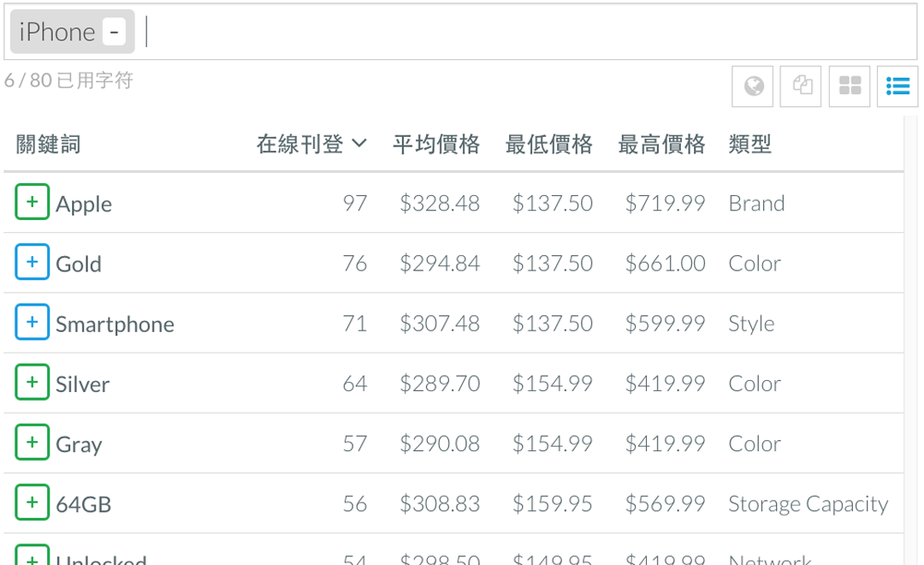924x565 pixels.
Task: Click the 最高價格 column header
Action: (661, 144)
